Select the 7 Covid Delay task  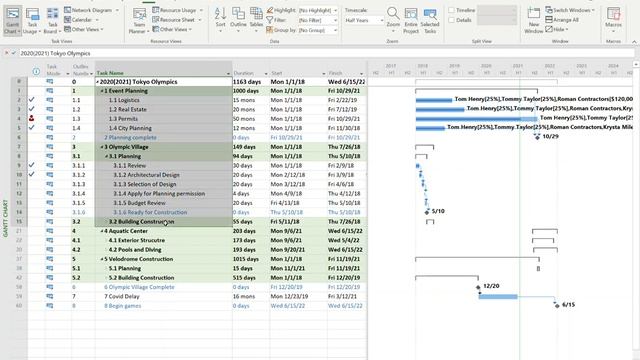[121, 296]
